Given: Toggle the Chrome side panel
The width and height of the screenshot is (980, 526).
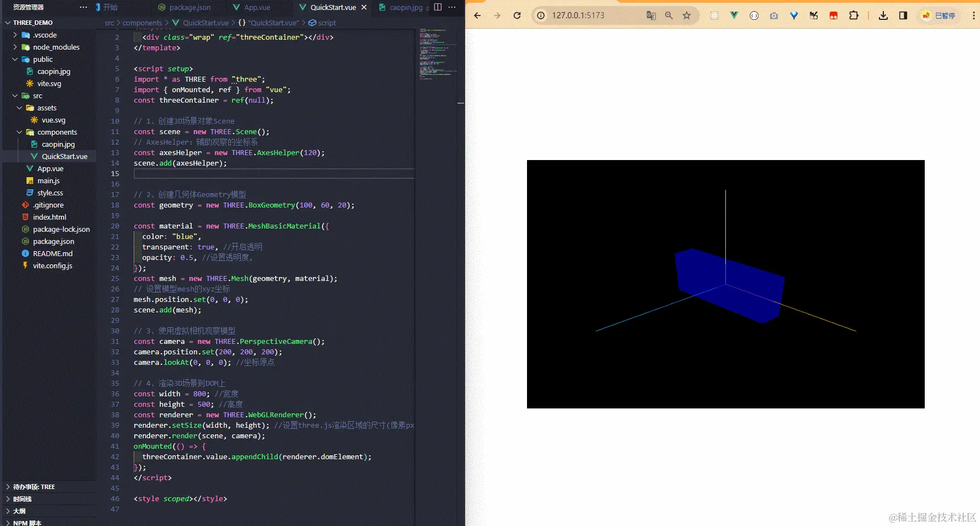Looking at the screenshot, I should tap(903, 15).
